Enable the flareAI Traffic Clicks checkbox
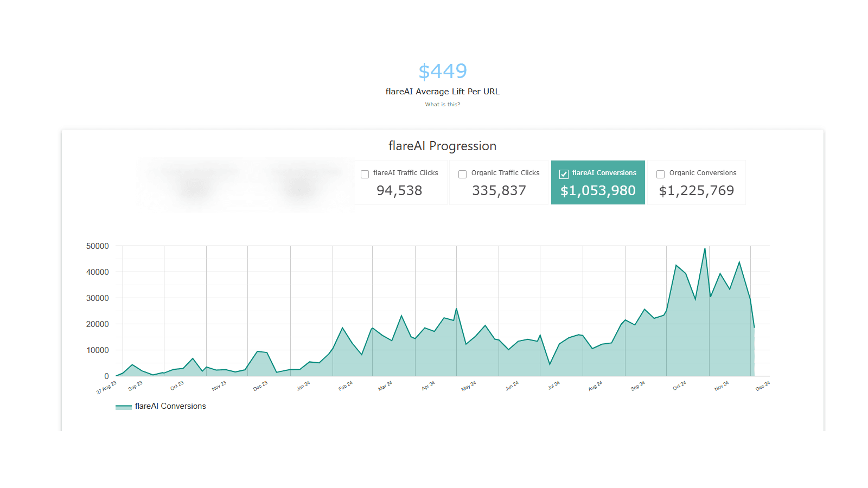Image resolution: width=868 pixels, height=488 pixels. coord(365,174)
